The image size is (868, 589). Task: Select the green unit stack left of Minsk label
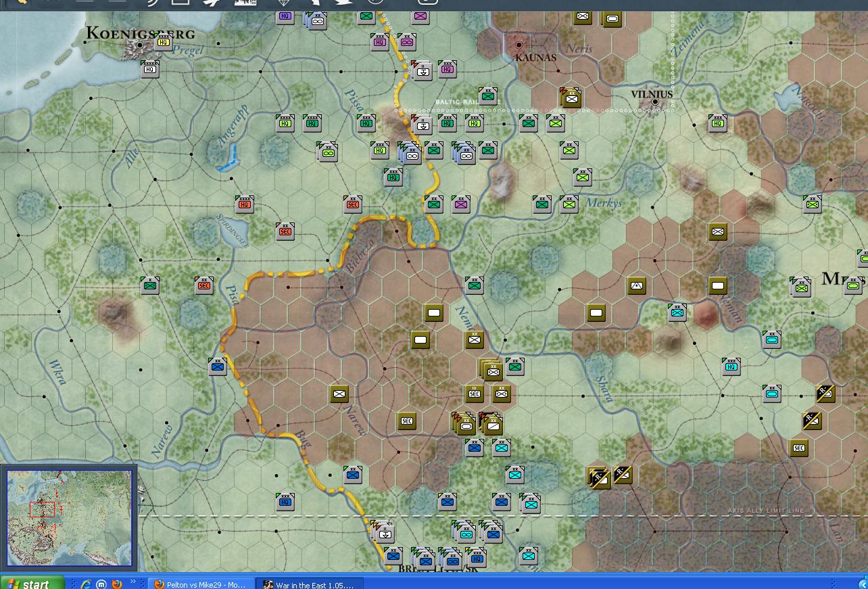tap(801, 287)
